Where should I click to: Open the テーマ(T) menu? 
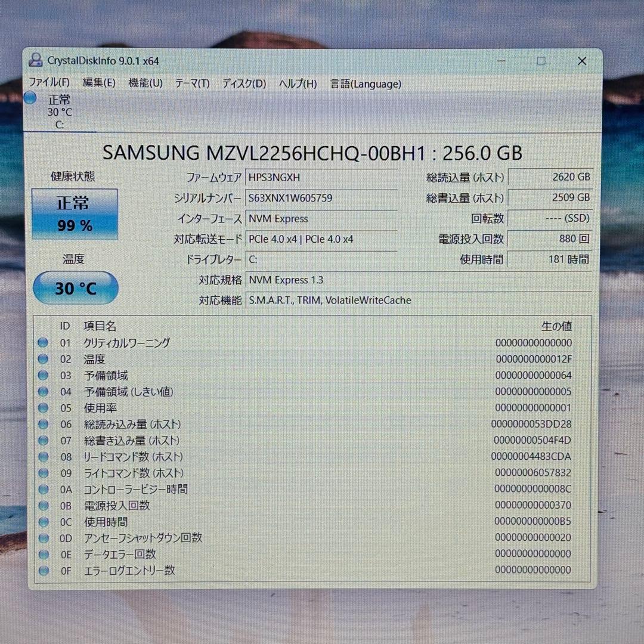click(192, 84)
